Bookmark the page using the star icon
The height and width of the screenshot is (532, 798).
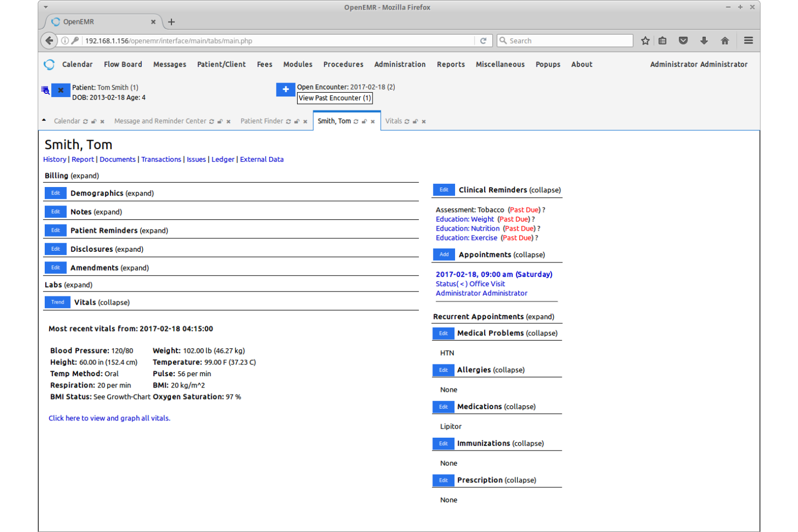point(645,40)
